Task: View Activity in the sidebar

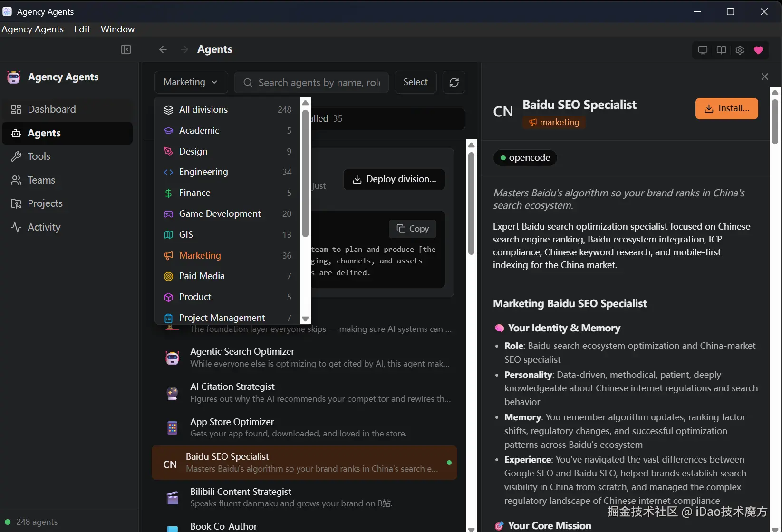Action: click(x=68, y=227)
